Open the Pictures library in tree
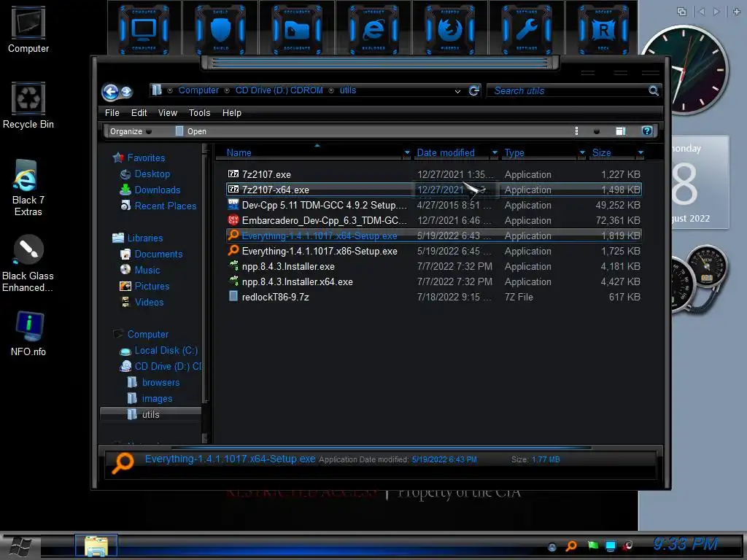Image resolution: width=747 pixels, height=560 pixels. coord(152,286)
